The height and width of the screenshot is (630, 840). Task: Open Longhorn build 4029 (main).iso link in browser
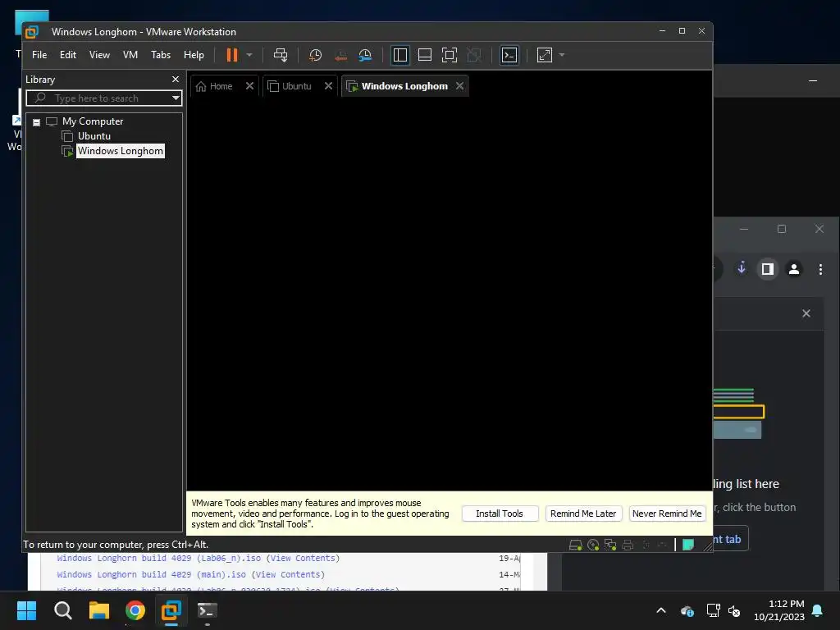click(x=152, y=575)
